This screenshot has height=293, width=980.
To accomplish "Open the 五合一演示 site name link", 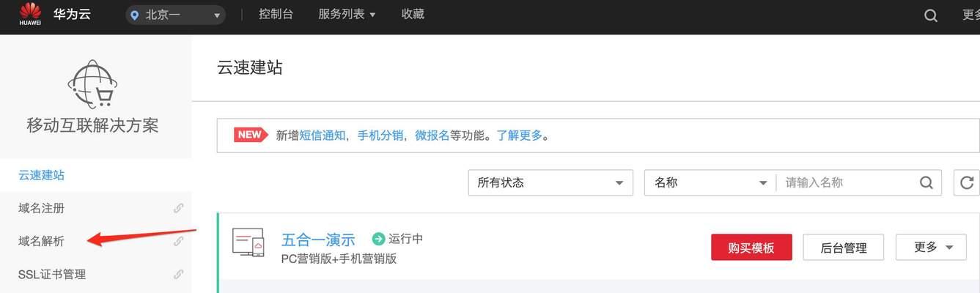I will [318, 240].
